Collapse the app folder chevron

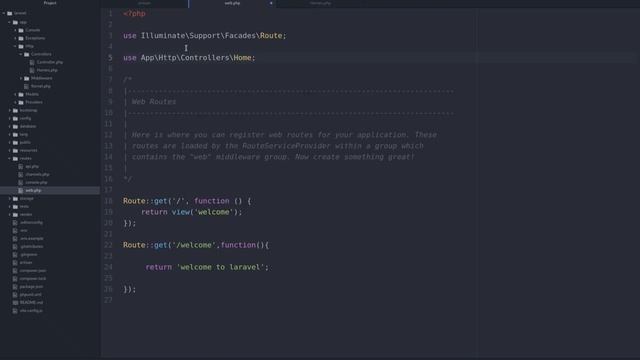10,22
